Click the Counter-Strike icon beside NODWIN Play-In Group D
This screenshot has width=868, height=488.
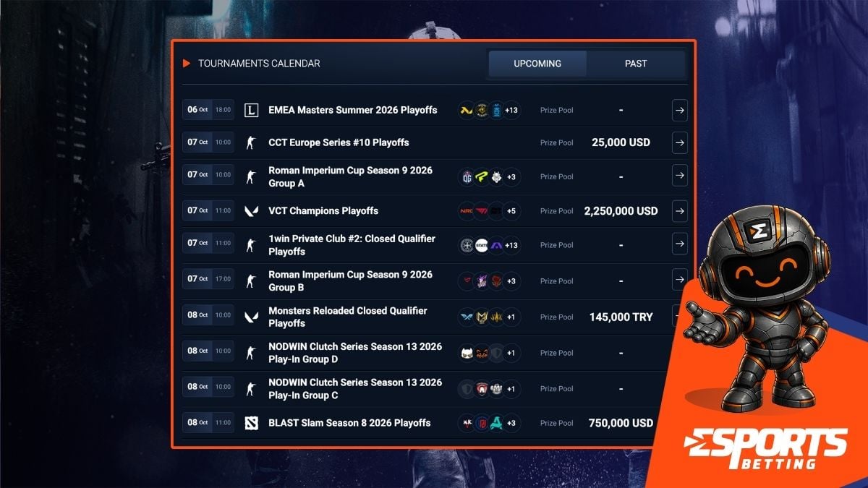click(251, 353)
